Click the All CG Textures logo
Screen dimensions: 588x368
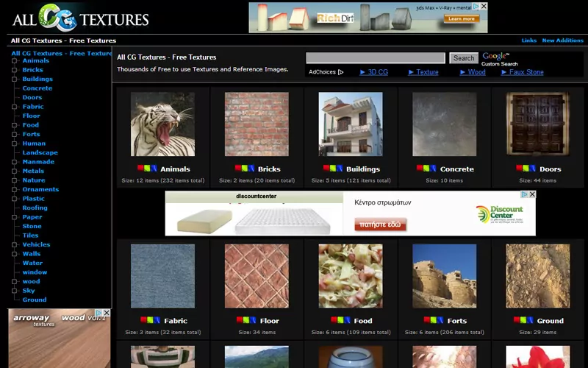(x=79, y=18)
